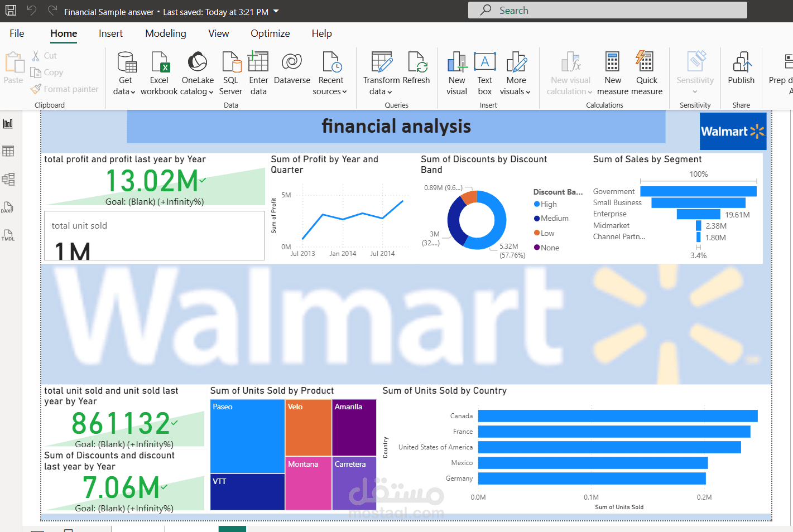
Task: Switch to the Insert tab
Action: point(110,33)
